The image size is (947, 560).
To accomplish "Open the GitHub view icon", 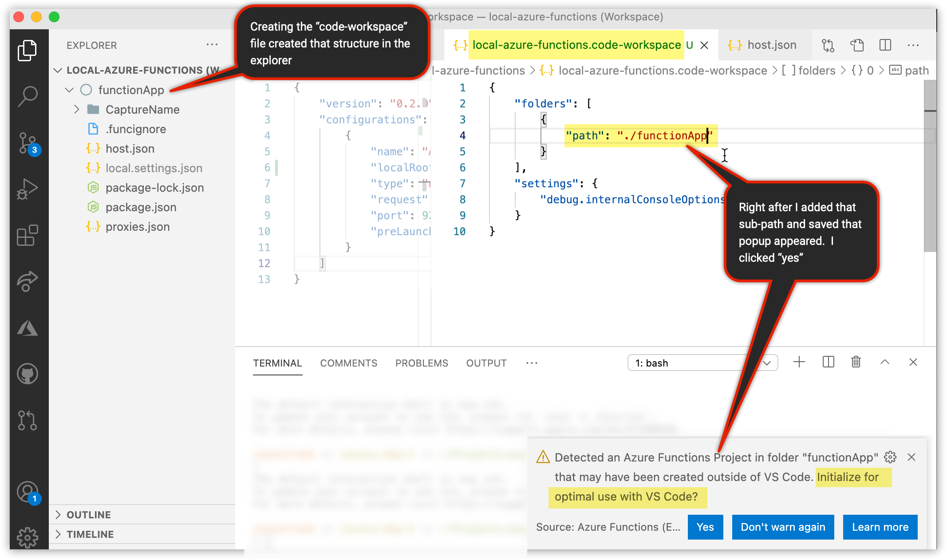I will pyautogui.click(x=28, y=374).
